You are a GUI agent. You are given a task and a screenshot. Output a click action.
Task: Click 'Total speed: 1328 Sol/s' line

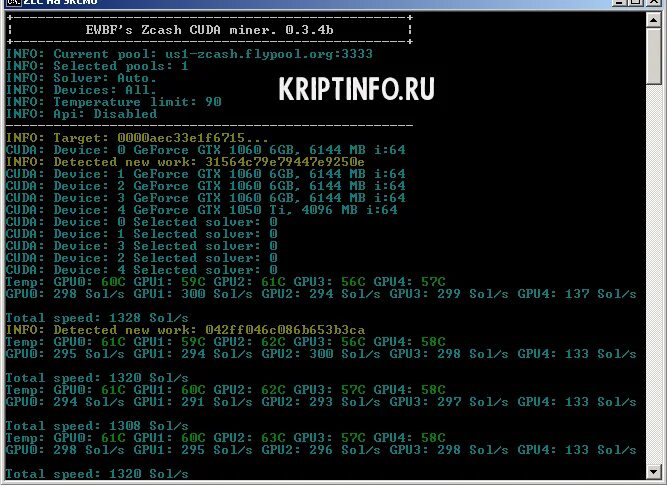pyautogui.click(x=97, y=318)
